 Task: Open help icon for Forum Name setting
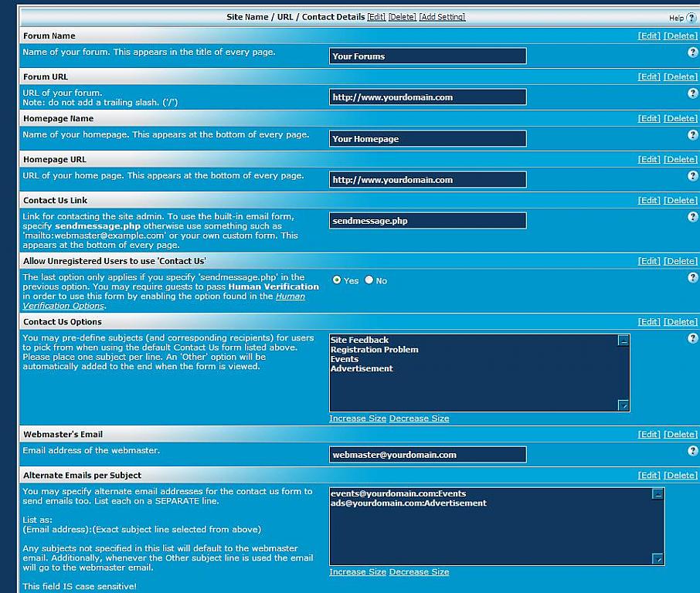click(x=692, y=52)
